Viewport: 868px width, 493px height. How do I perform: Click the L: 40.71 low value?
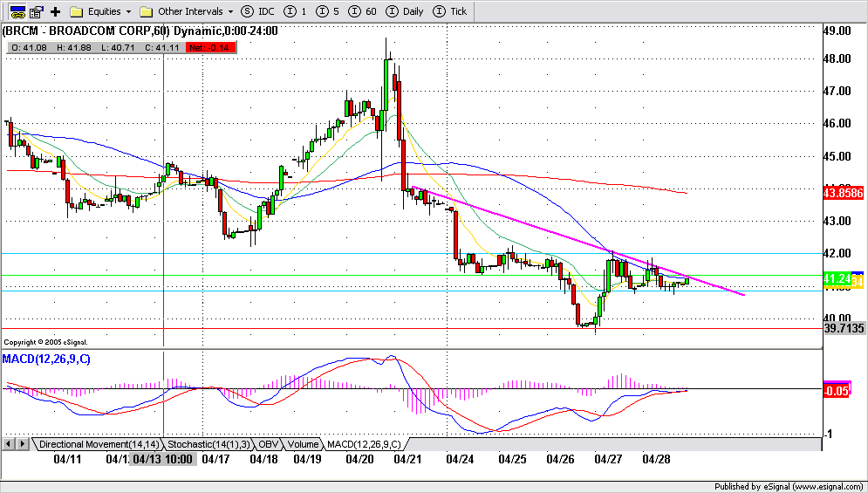point(118,48)
